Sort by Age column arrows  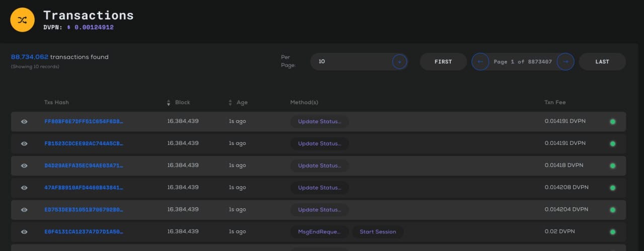point(230,103)
